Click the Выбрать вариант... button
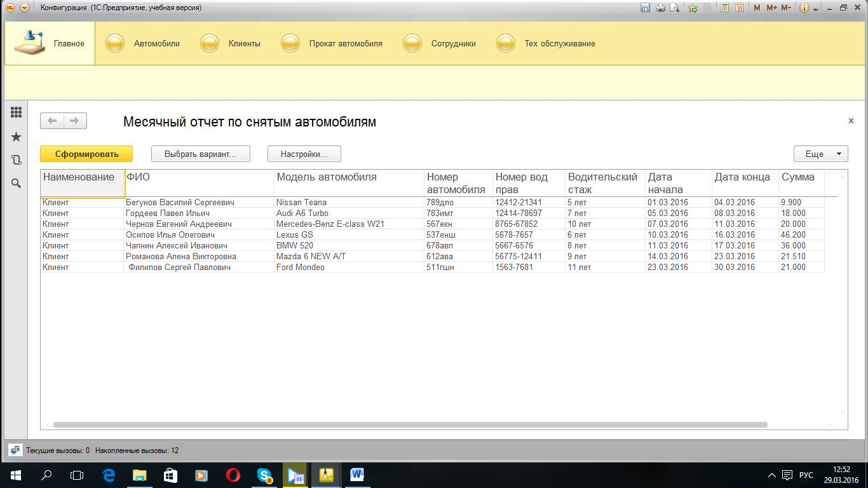Image resolution: width=868 pixels, height=488 pixels. click(201, 154)
